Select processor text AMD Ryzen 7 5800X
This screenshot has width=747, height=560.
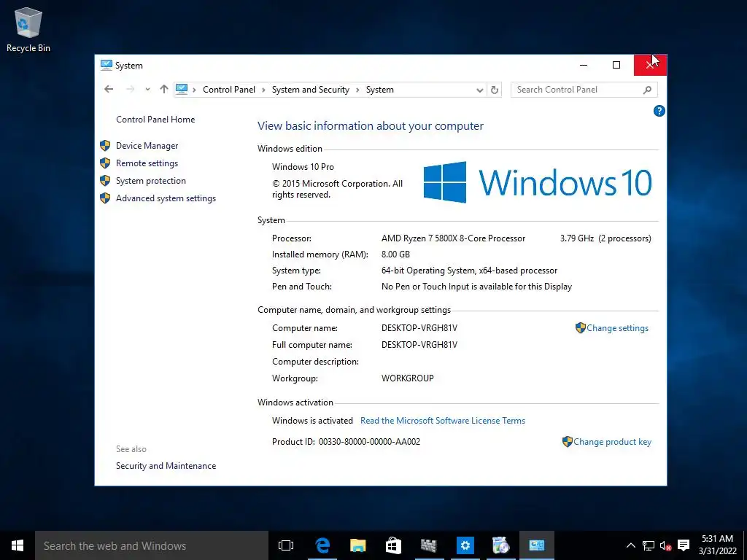[453, 238]
